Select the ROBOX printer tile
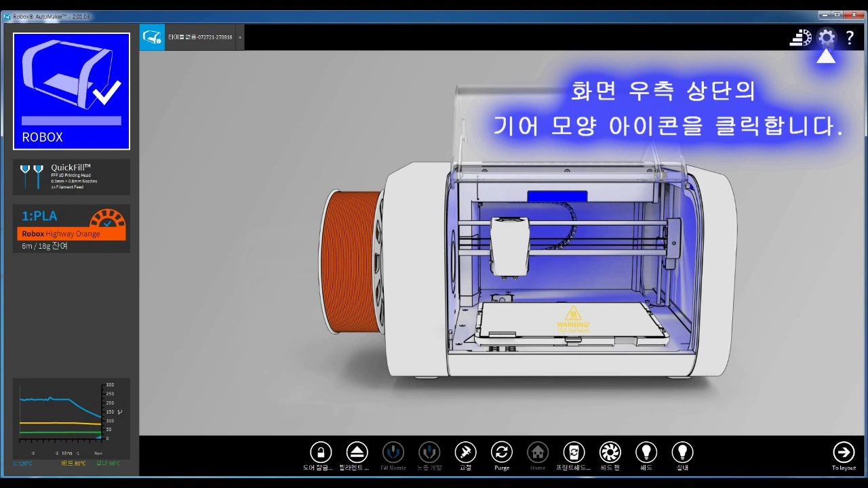Image resolution: width=868 pixels, height=488 pixels. click(71, 91)
